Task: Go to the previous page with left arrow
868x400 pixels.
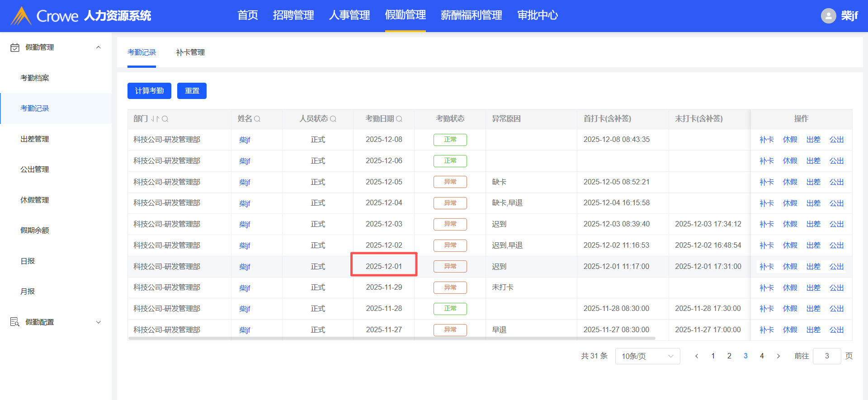Action: tap(697, 356)
